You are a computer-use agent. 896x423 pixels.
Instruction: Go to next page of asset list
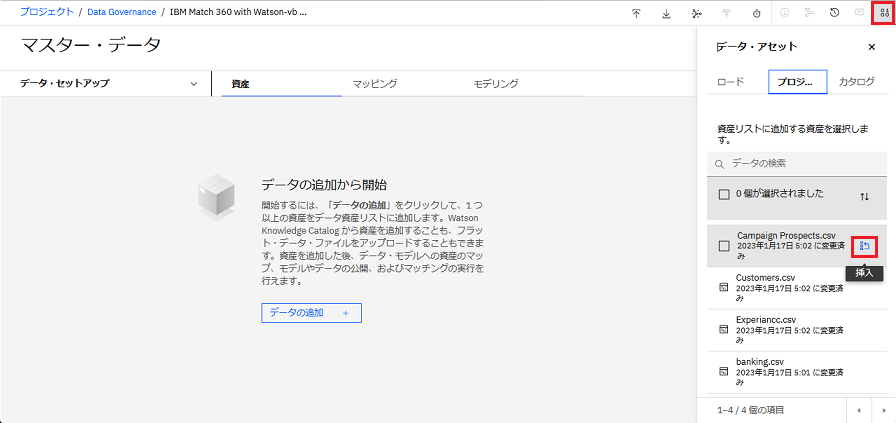(x=883, y=410)
